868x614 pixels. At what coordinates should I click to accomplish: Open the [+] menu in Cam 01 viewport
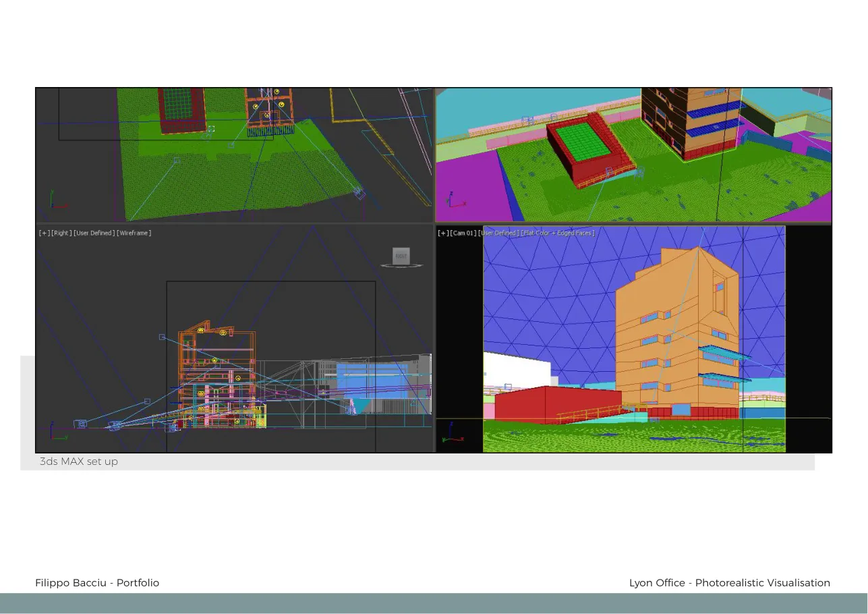(x=443, y=233)
